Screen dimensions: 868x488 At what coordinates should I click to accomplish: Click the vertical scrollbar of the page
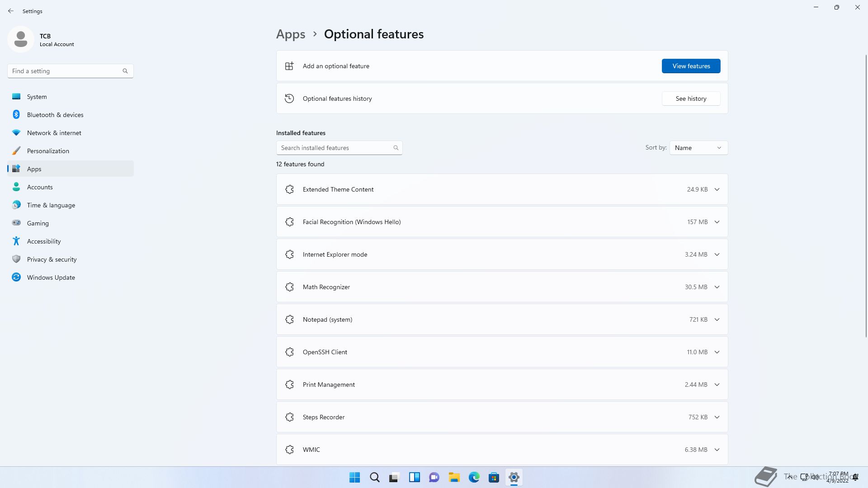tap(866, 196)
